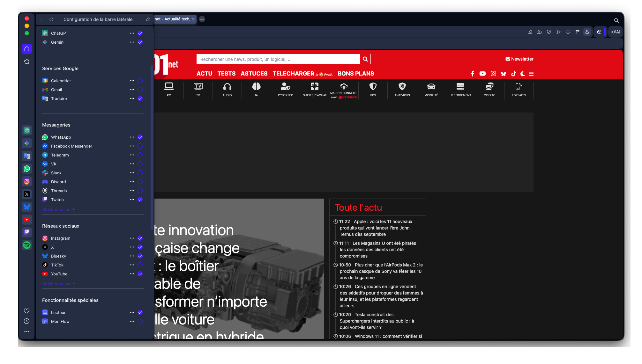Collapse 'Afficher moins' under Messageries
The width and height of the screenshot is (642, 364).
tap(59, 209)
